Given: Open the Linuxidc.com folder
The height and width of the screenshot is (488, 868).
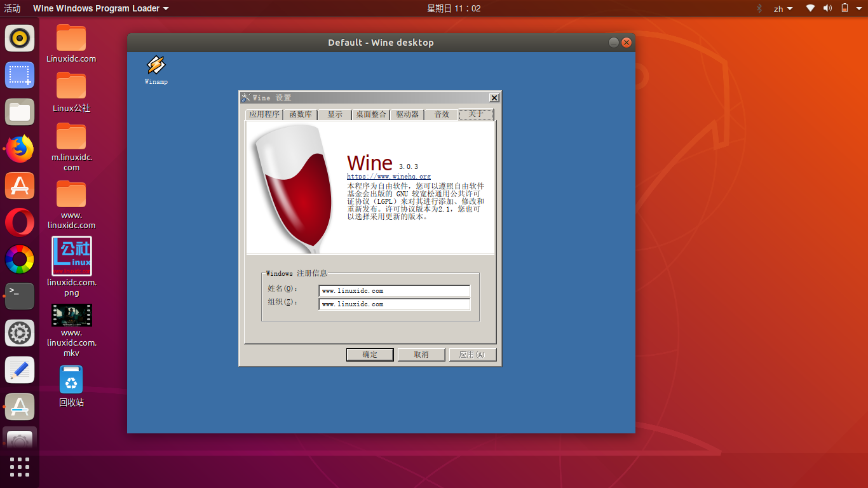Looking at the screenshot, I should tap(71, 38).
